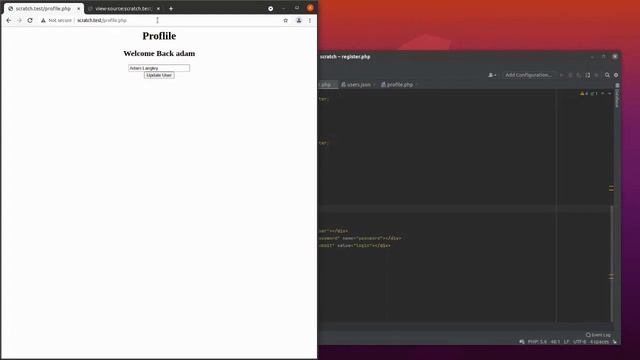640x360 pixels.
Task: Click the name field containing Adam Langley
Action: (159, 68)
